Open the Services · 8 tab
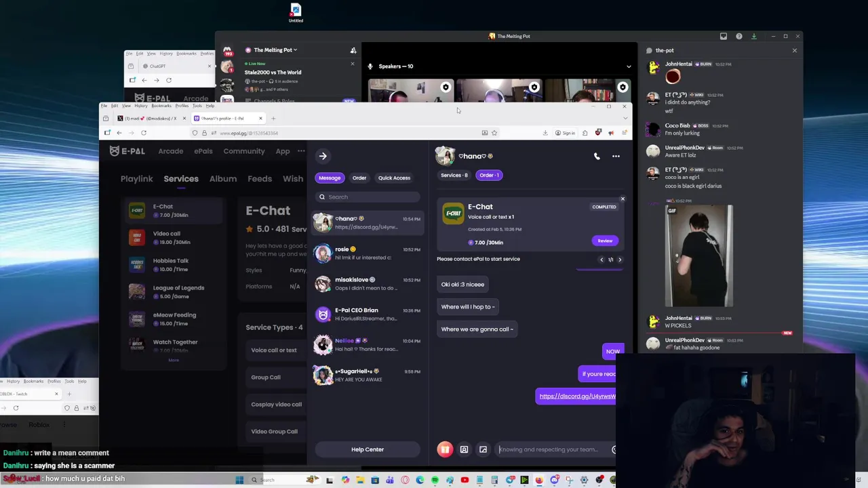 tap(454, 176)
